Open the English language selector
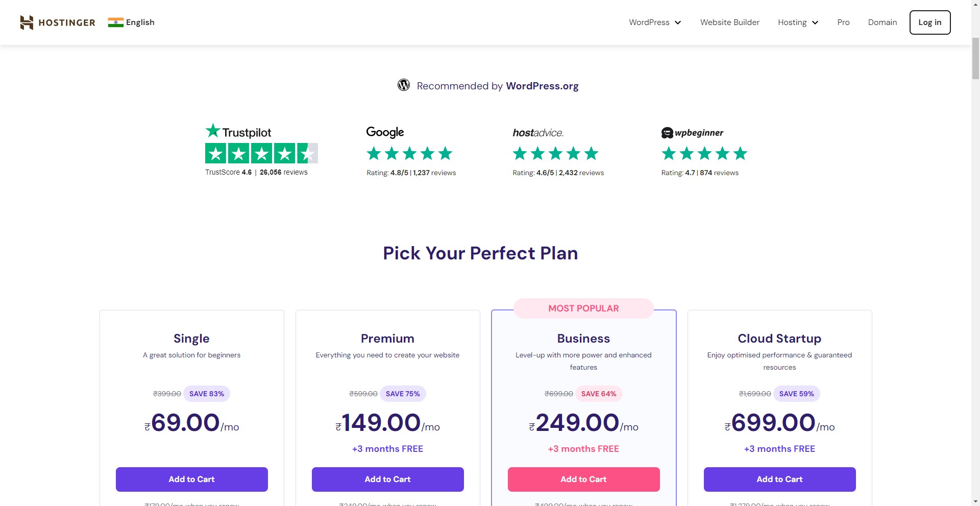Image resolution: width=980 pixels, height=506 pixels. [140, 22]
